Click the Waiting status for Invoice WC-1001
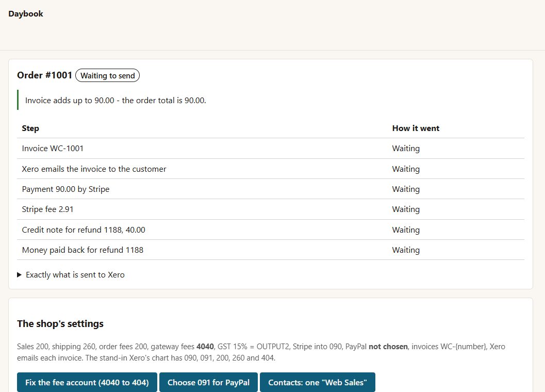This screenshot has height=392, width=545. (406, 149)
